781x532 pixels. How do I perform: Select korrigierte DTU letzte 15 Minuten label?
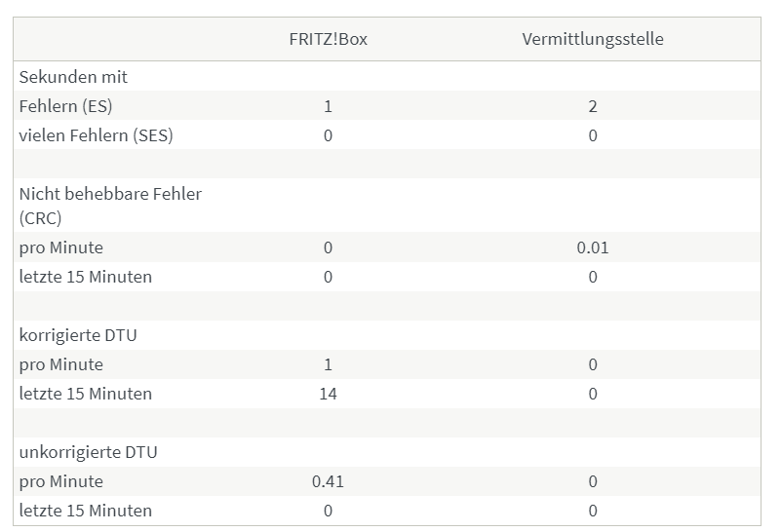[x=86, y=394]
